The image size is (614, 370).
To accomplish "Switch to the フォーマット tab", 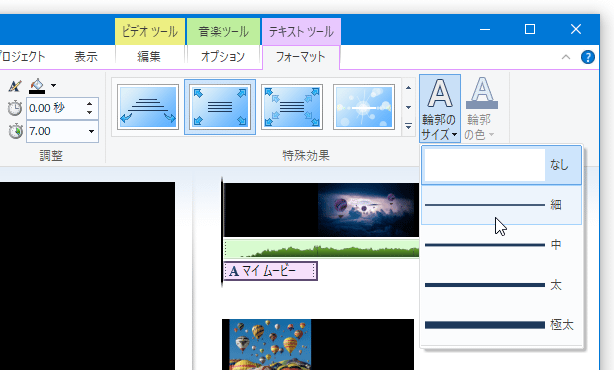I will click(x=300, y=57).
